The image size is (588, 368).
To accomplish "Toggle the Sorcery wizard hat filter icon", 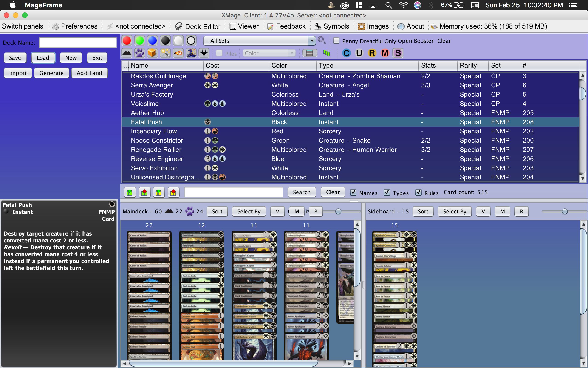I will tap(191, 53).
